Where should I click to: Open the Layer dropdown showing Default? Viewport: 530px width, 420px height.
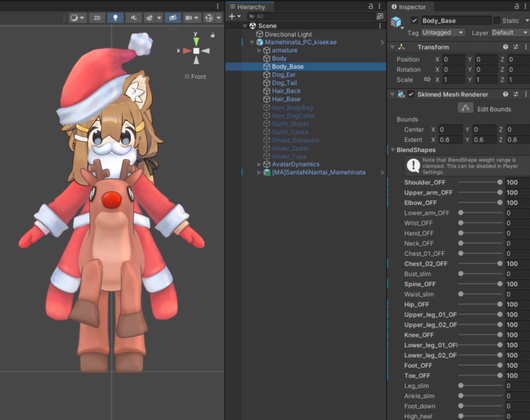(509, 33)
